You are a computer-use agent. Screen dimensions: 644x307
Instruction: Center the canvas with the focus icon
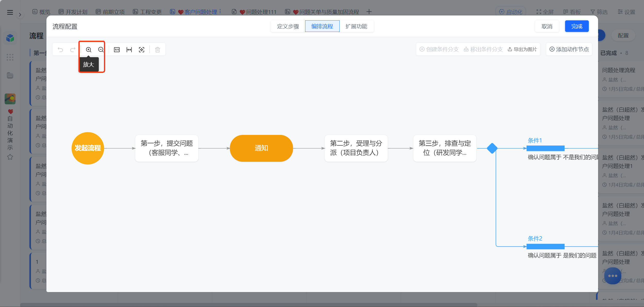point(142,50)
